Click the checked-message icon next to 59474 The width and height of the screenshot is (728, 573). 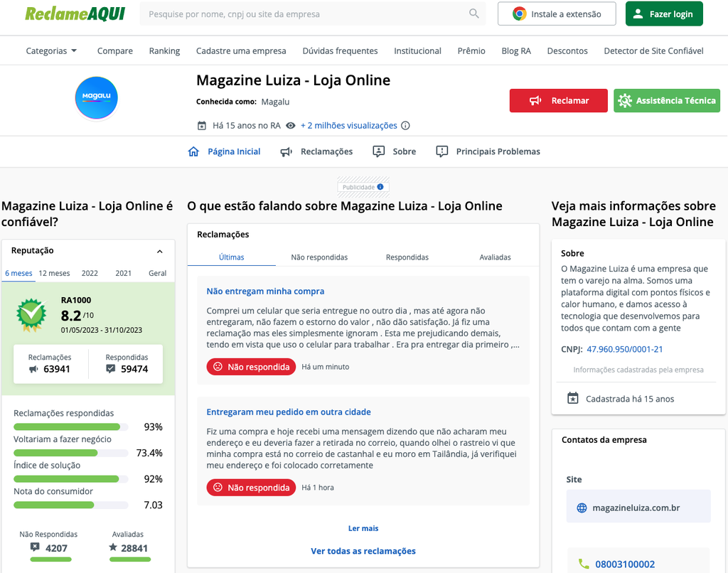pyautogui.click(x=110, y=369)
